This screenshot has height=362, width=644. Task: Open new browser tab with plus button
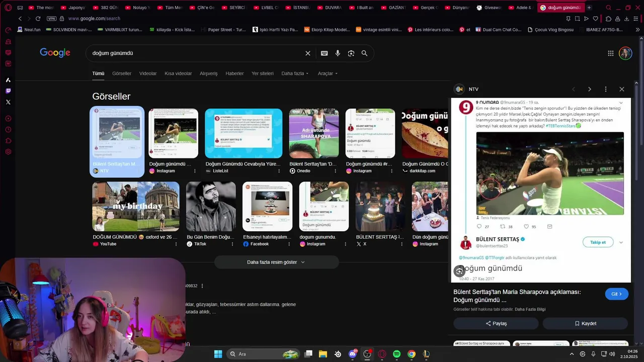[x=589, y=8]
